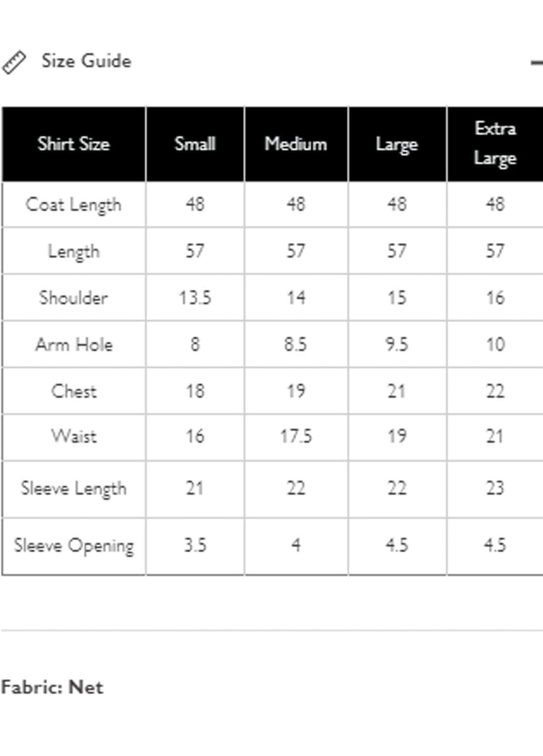Image resolution: width=543 pixels, height=756 pixels.
Task: Select the Small column header
Action: [x=195, y=144]
